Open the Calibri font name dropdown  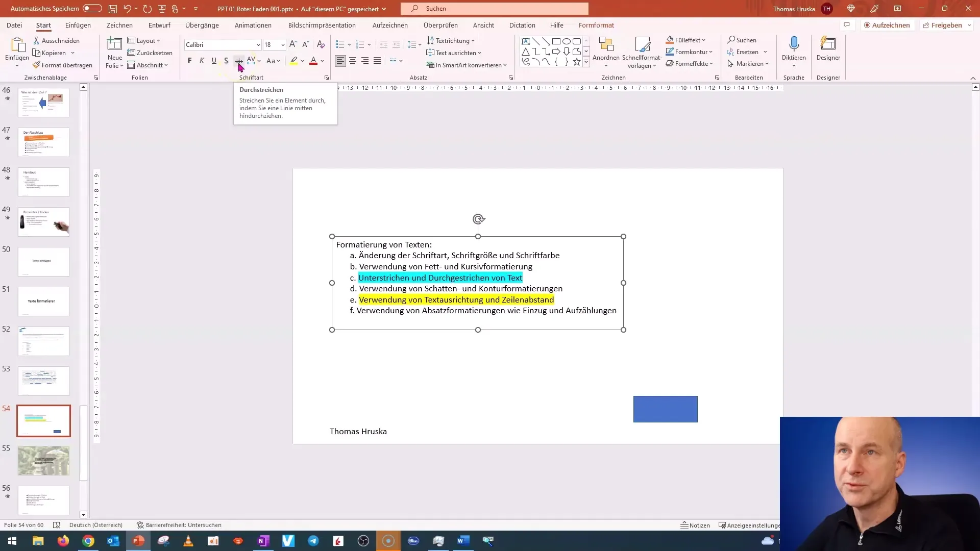tap(258, 45)
